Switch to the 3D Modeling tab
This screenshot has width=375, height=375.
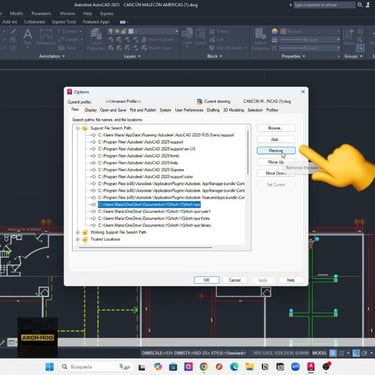(x=233, y=110)
